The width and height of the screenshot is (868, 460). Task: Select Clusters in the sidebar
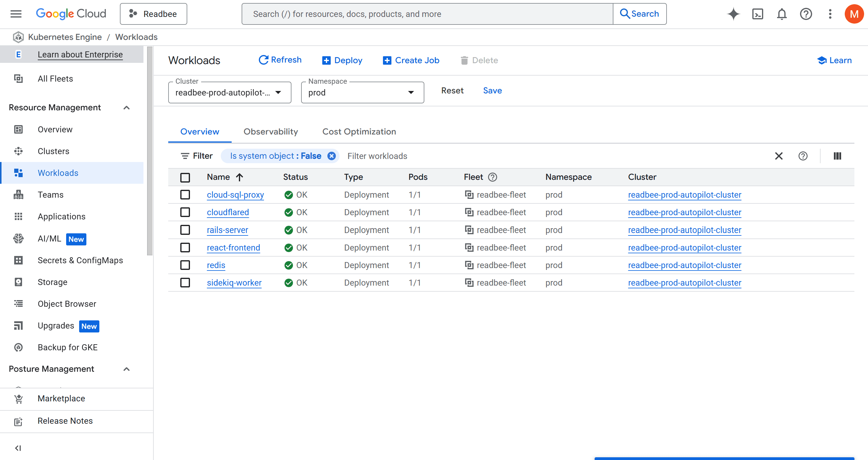[x=53, y=151]
